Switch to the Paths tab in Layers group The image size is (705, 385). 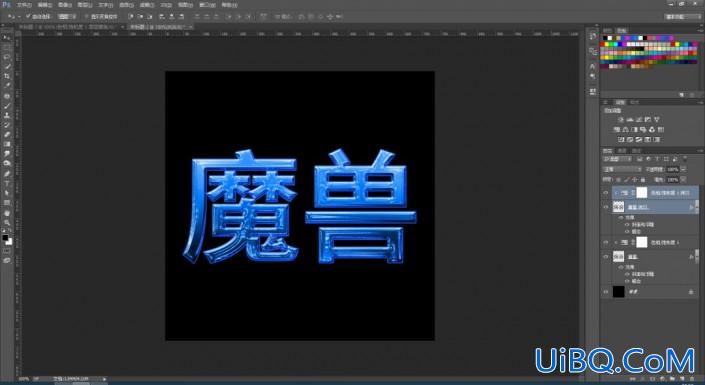[x=636, y=151]
